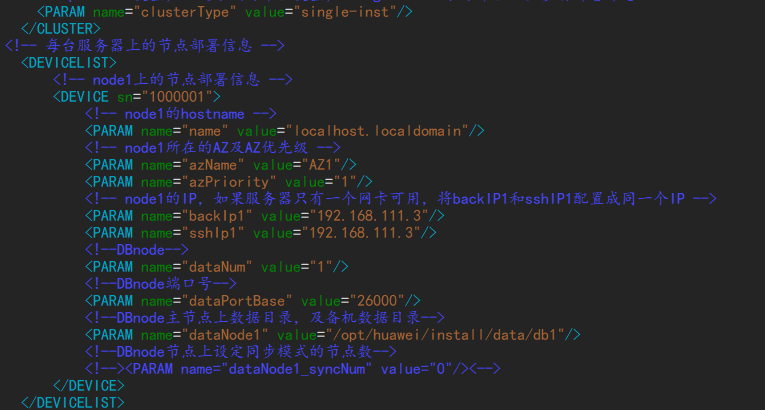Click the azPriority PARAM line
Viewport: 765px width, 410px height.
229,182
